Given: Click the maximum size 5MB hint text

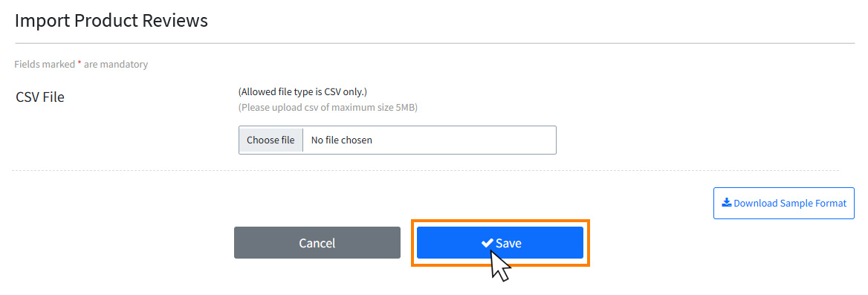Looking at the screenshot, I should coord(328,107).
